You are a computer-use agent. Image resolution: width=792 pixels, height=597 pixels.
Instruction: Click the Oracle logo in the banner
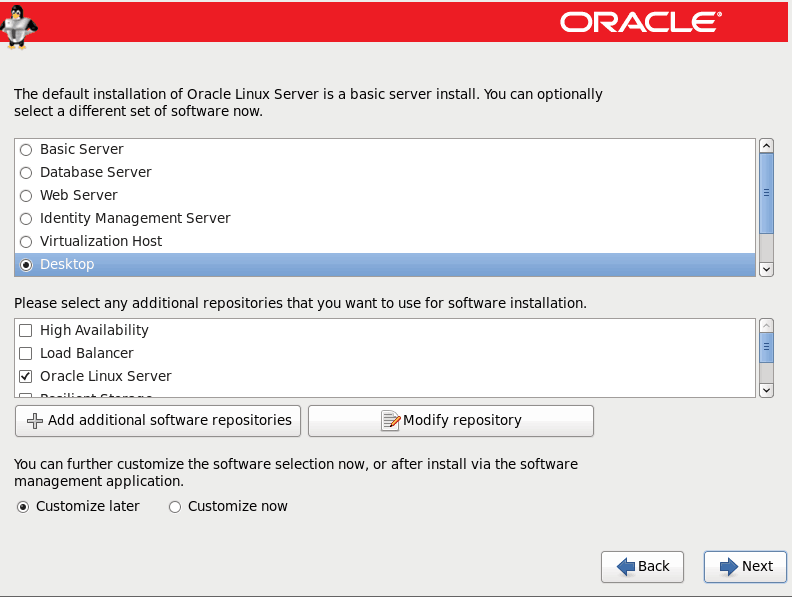641,22
